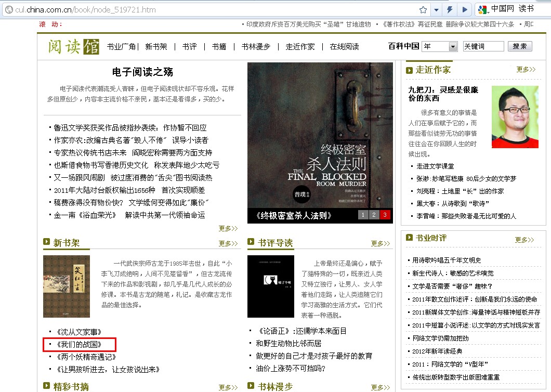Screen dimensions: 551x392
Task: Click the 搜索 search button
Action: coord(520,46)
